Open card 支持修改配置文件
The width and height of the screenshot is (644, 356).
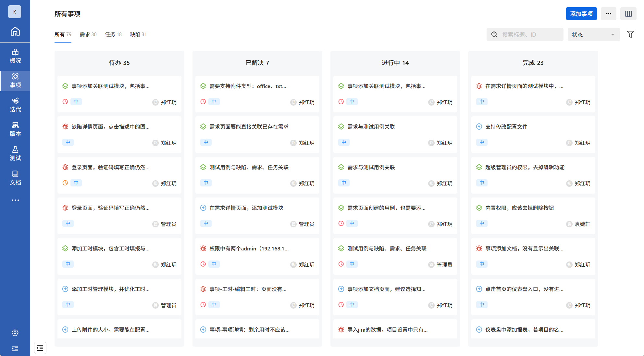coord(506,127)
